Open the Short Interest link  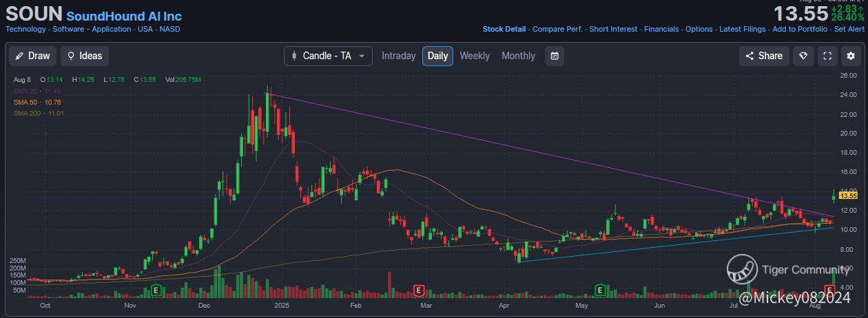tap(614, 29)
